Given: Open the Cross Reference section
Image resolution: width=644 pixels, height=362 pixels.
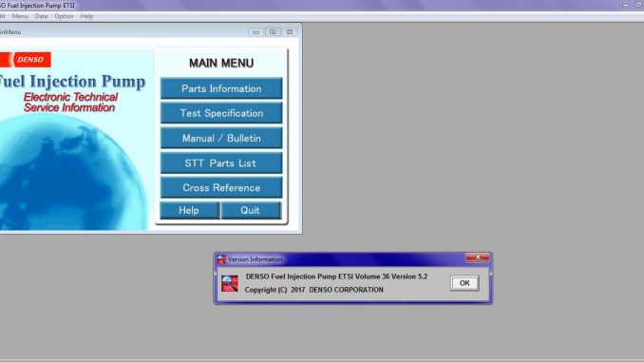Looking at the screenshot, I should click(221, 188).
